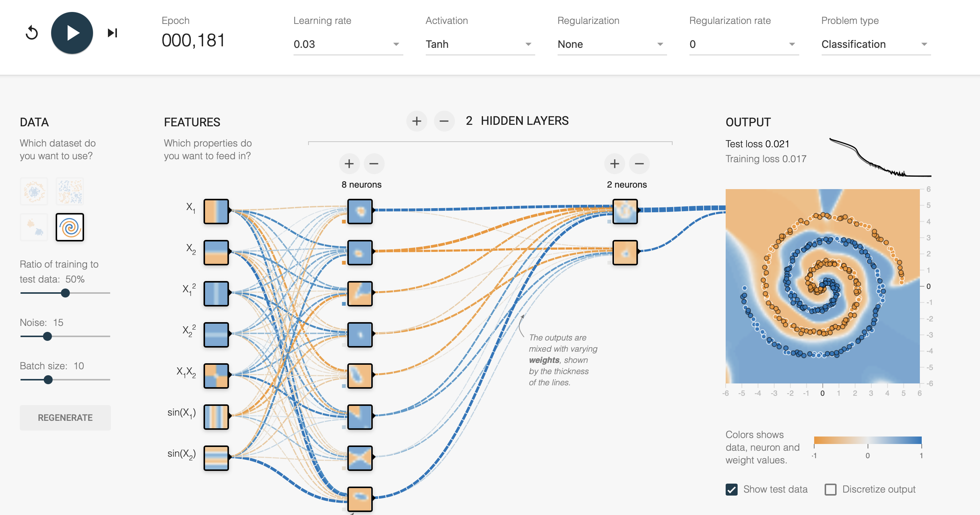This screenshot has width=980, height=515.
Task: Click the step forward icon
Action: click(112, 33)
